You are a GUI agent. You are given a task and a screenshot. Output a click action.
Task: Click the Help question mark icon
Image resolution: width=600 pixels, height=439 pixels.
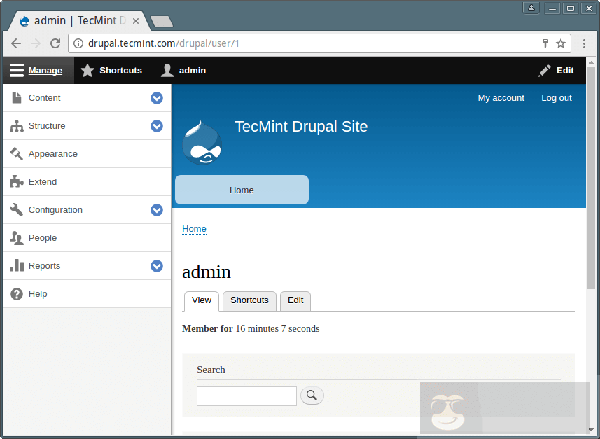(16, 294)
